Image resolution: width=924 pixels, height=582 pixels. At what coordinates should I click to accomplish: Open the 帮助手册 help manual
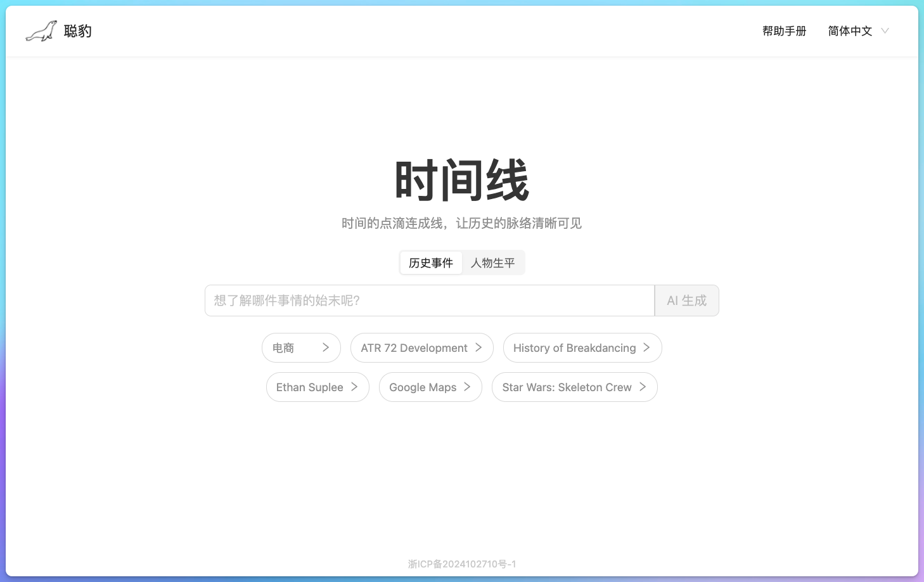coord(784,30)
